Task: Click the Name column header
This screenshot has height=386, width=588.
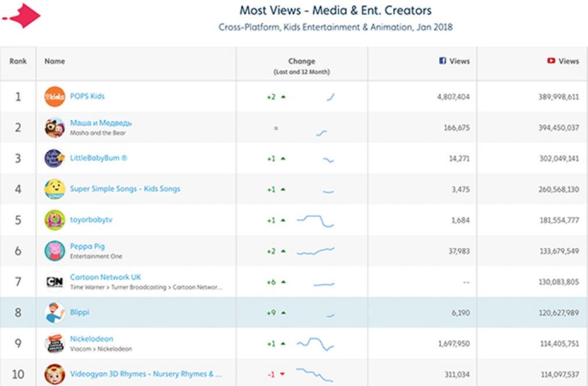Action: [x=55, y=61]
